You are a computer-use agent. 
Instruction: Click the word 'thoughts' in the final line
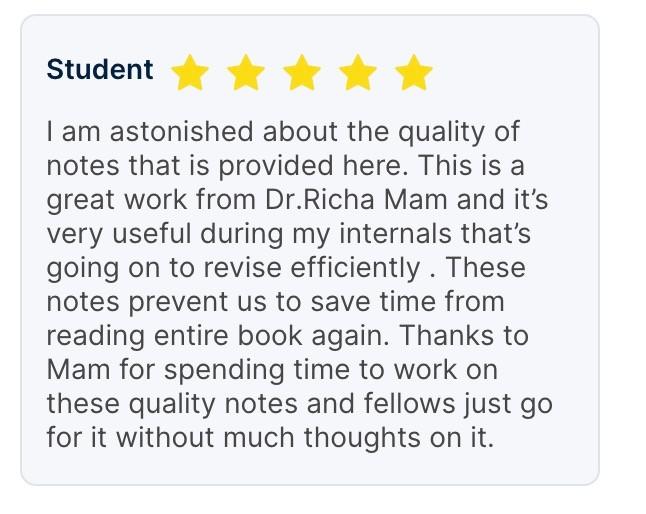[x=362, y=439]
